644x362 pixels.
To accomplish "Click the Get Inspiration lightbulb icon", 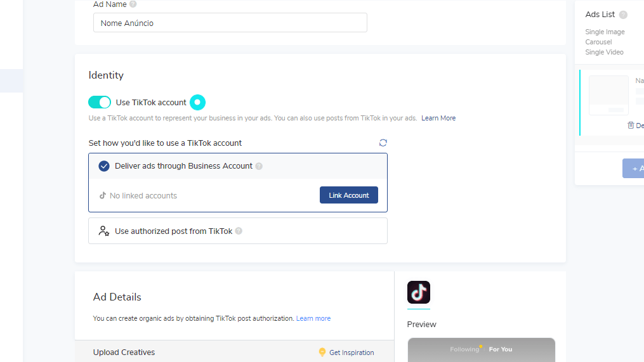I will pyautogui.click(x=322, y=352).
